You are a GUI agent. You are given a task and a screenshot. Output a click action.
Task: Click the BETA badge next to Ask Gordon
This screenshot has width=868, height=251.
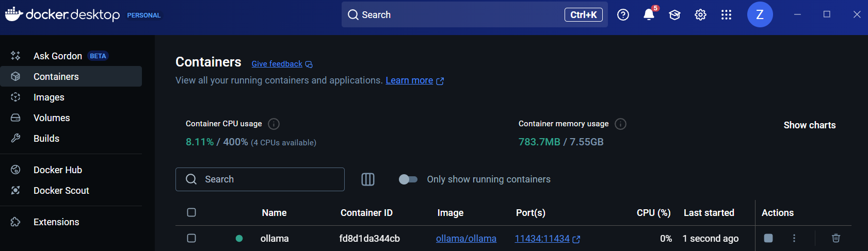point(98,56)
